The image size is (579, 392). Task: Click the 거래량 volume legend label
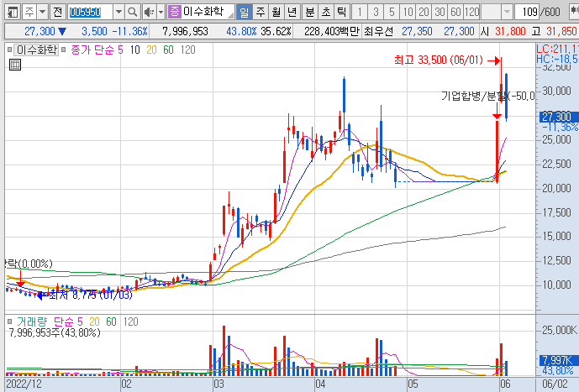click(32, 322)
